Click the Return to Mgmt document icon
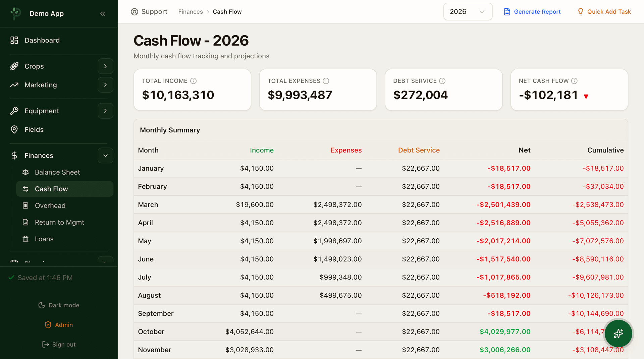Image resolution: width=644 pixels, height=359 pixels. (26, 222)
